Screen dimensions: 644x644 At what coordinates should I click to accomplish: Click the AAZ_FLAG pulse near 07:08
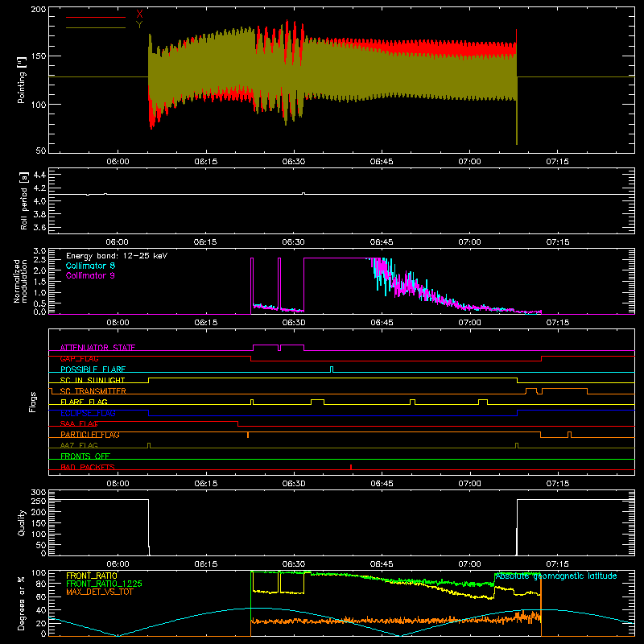click(517, 445)
